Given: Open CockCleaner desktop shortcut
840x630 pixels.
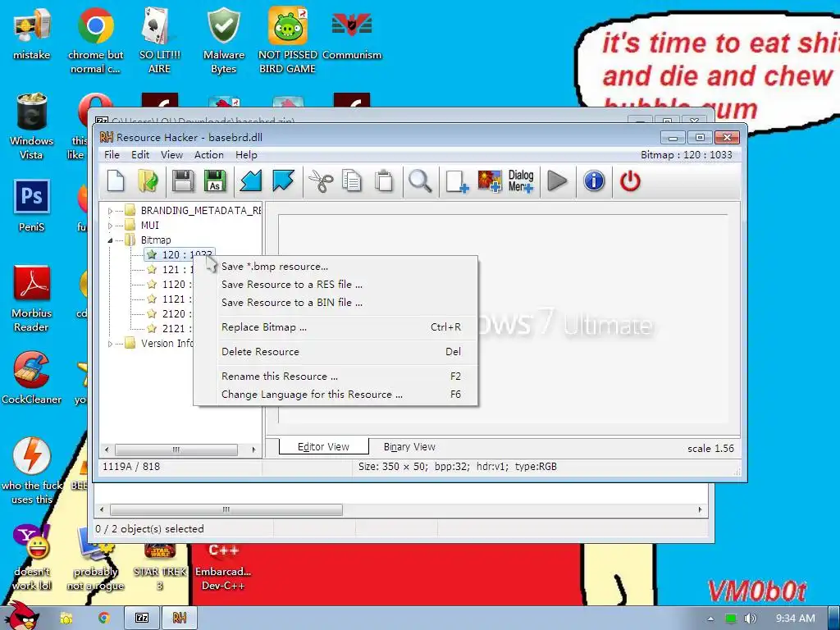Looking at the screenshot, I should (32, 378).
